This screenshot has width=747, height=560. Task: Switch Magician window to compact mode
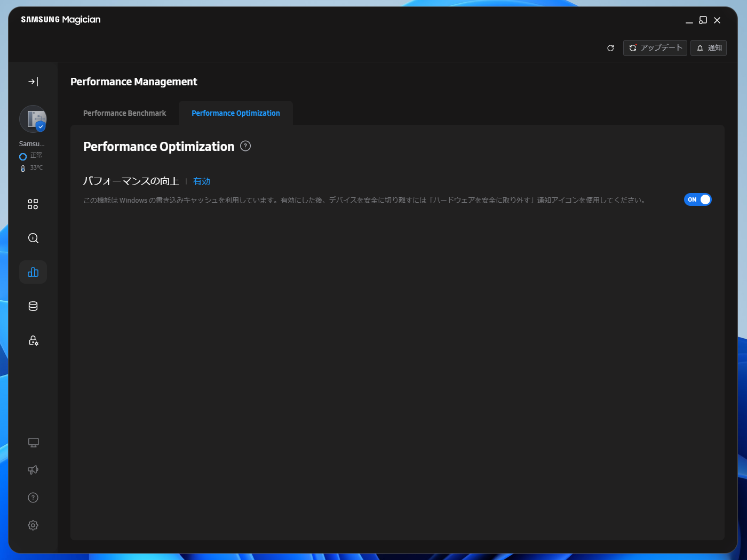click(x=703, y=20)
